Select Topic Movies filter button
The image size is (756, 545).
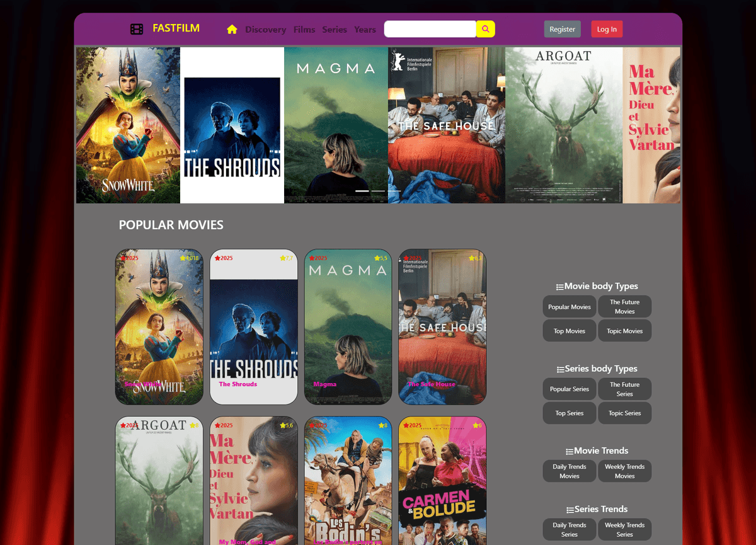[624, 331]
